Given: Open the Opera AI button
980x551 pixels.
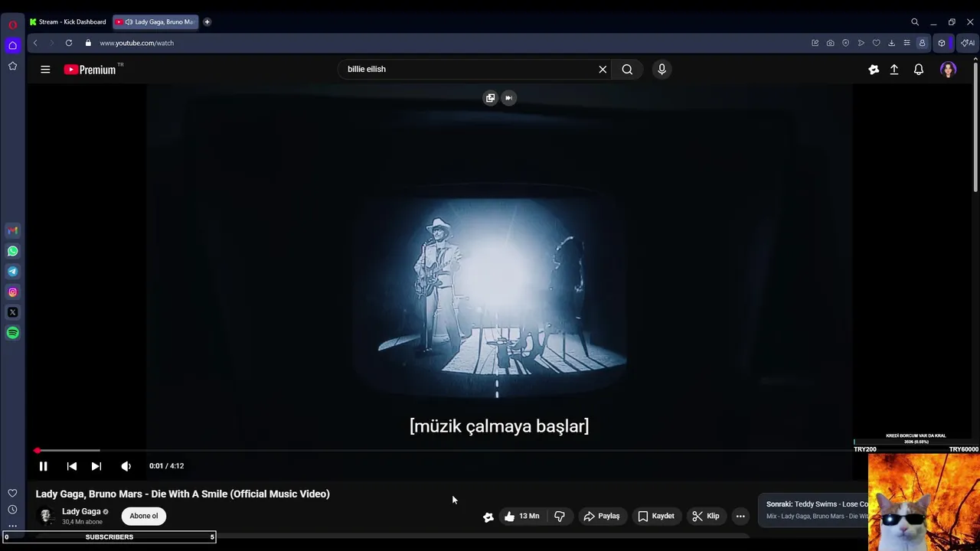Looking at the screenshot, I should point(968,43).
